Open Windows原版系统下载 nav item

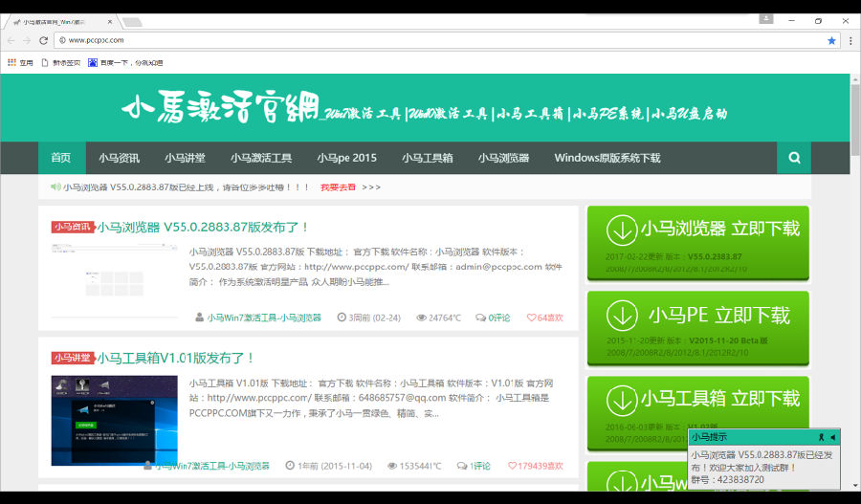607,158
